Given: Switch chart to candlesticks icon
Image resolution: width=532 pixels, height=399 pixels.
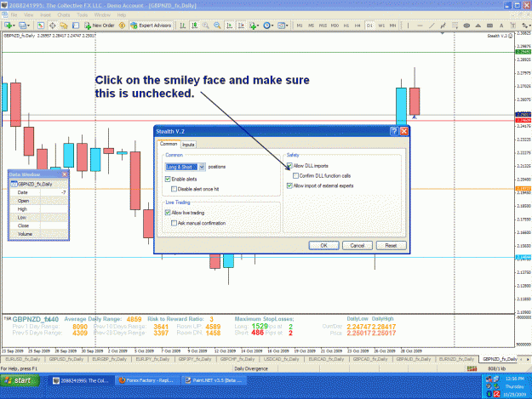Looking at the screenshot, I should coord(194,26).
